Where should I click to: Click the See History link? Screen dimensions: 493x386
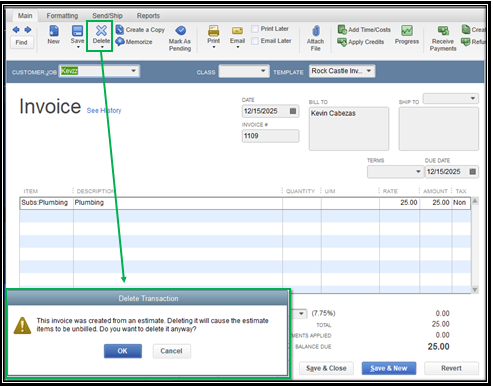point(104,110)
